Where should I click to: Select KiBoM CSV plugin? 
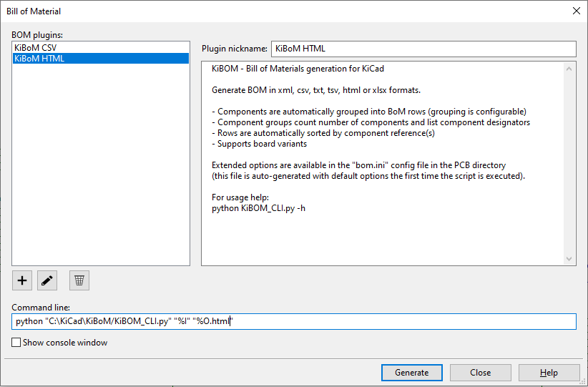[x=100, y=48]
